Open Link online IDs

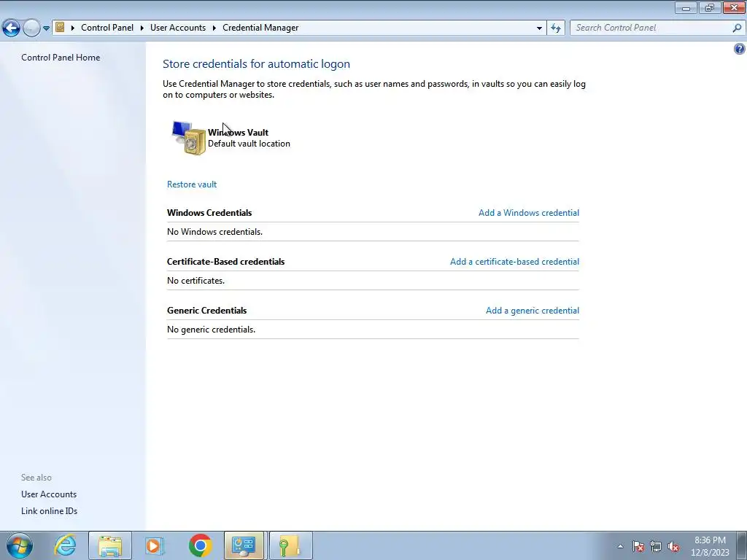click(x=49, y=511)
